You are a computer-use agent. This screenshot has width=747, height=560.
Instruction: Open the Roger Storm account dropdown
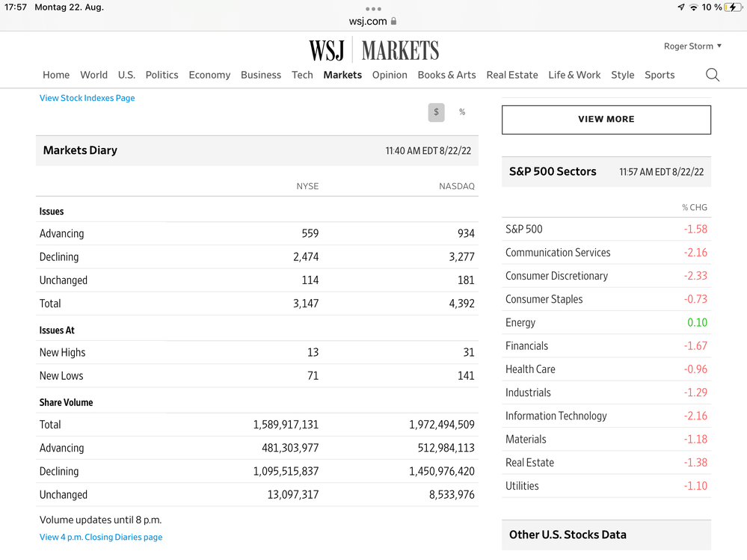tap(692, 46)
